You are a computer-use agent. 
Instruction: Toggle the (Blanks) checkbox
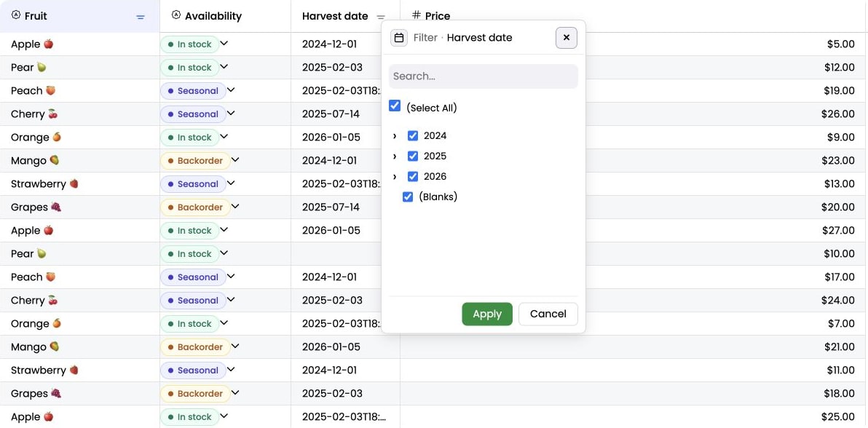tap(408, 197)
